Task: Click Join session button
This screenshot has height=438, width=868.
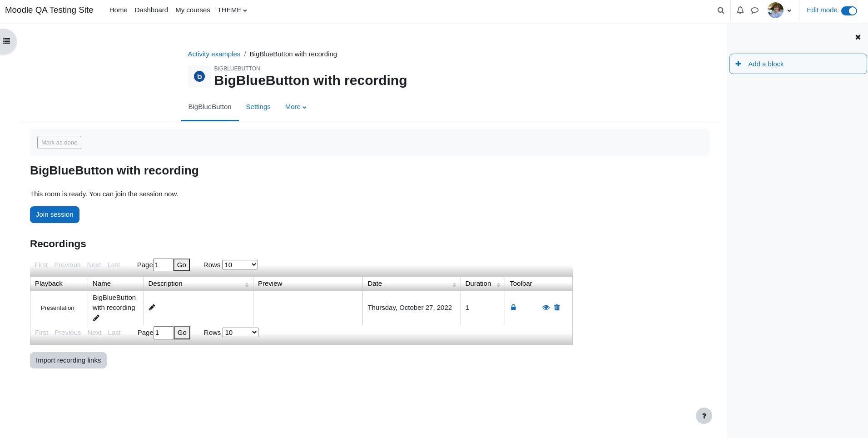Action: click(55, 214)
